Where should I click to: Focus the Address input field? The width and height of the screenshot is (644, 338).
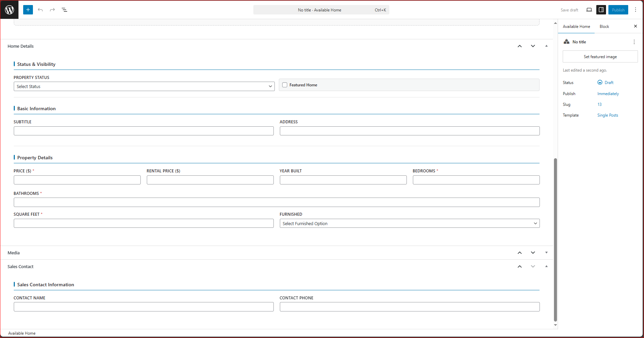tap(410, 131)
